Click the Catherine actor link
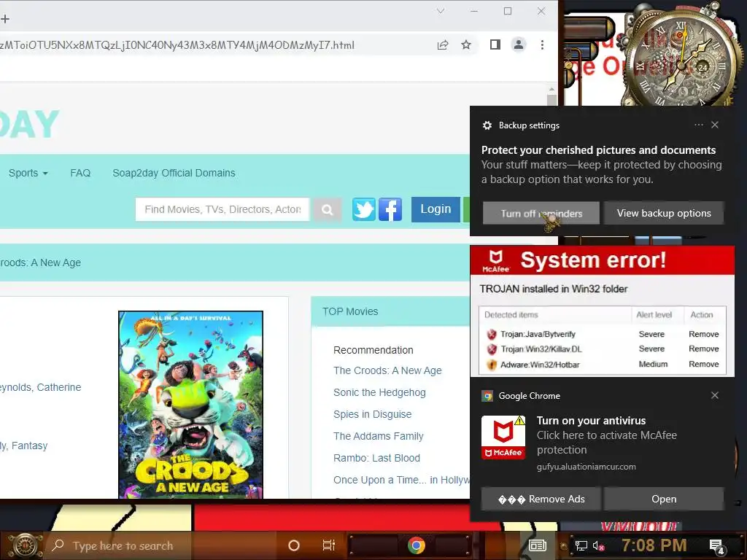Viewport: 747px width, 560px height. (59, 387)
